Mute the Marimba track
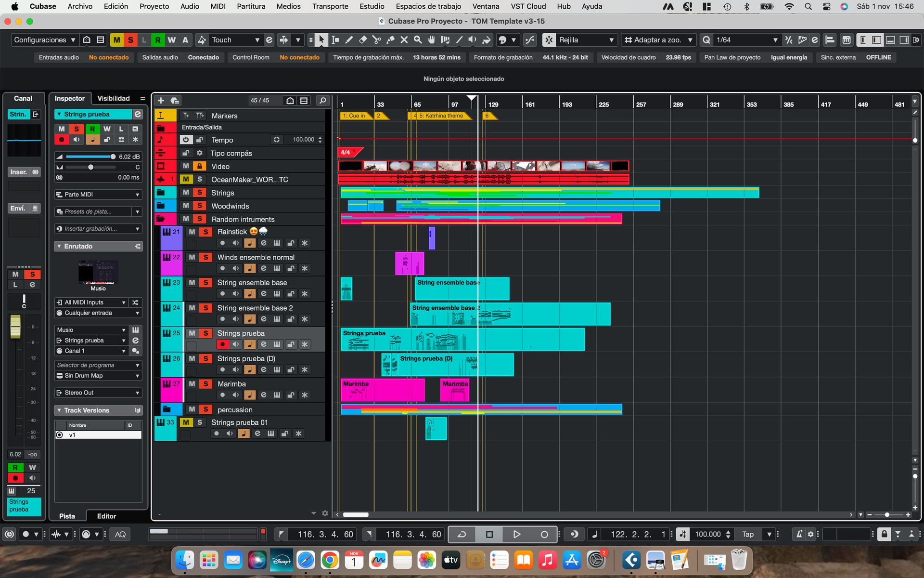The width and height of the screenshot is (924, 578). coord(192,384)
